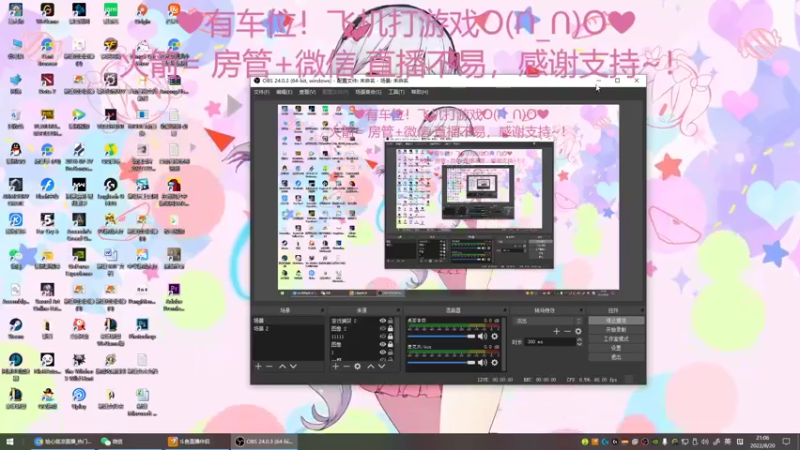The width and height of the screenshot is (800, 450).
Task: Mute the 桌面音频 speaker icon
Action: pos(482,336)
